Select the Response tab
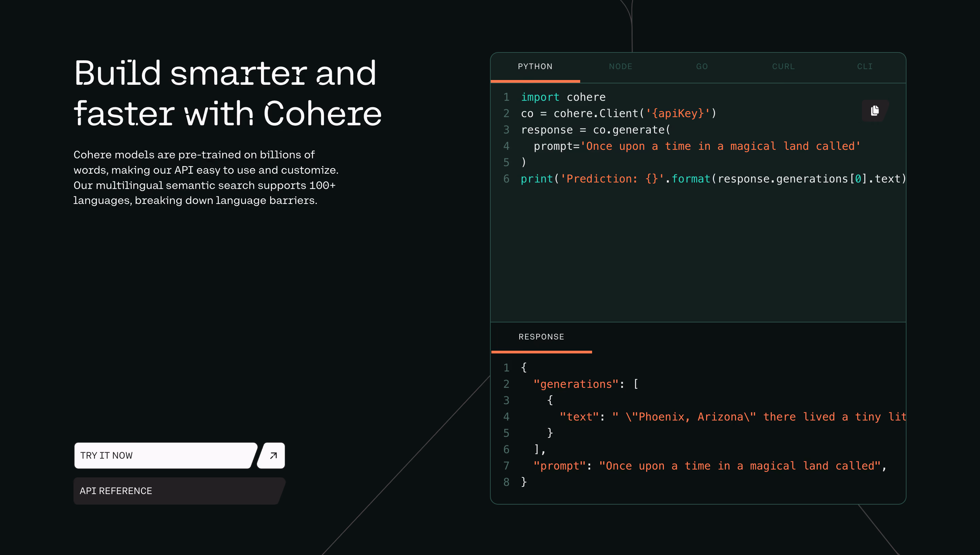Image resolution: width=980 pixels, height=555 pixels. click(x=541, y=337)
